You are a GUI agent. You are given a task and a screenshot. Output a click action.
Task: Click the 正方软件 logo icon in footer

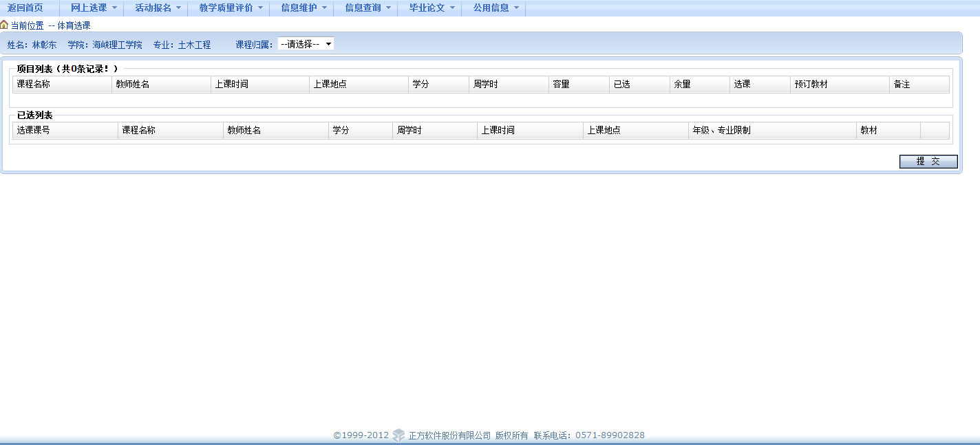(x=398, y=435)
